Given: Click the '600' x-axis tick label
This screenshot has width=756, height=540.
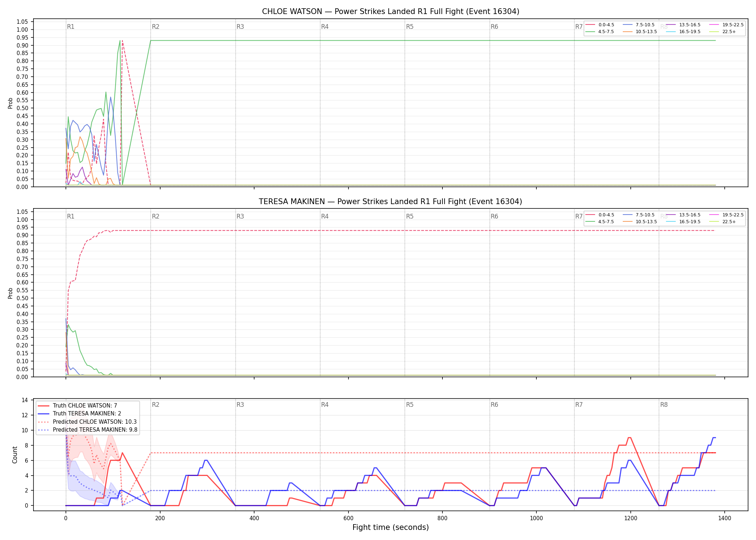Looking at the screenshot, I should 348,518.
